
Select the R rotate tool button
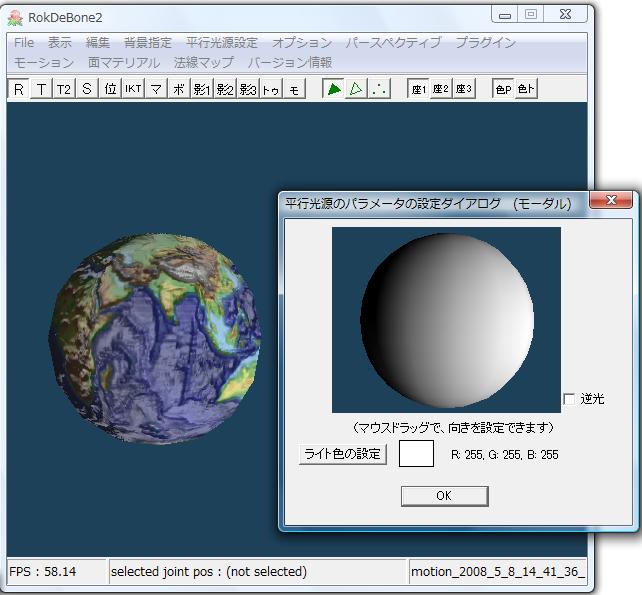[18, 89]
